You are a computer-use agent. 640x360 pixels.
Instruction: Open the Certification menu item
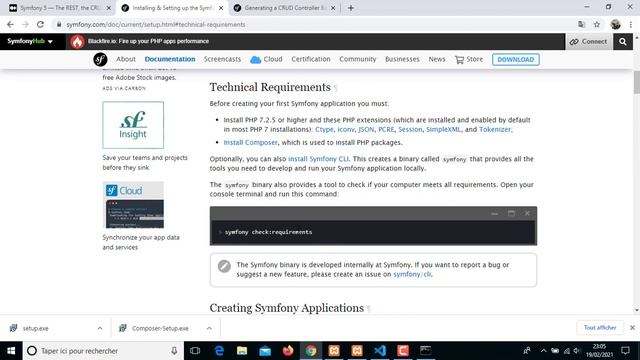point(311,59)
